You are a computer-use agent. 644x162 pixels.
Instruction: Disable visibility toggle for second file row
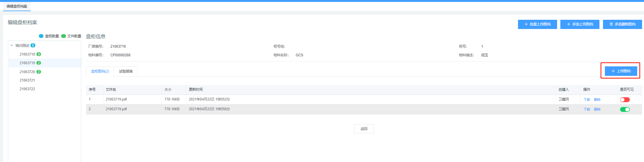point(625,109)
